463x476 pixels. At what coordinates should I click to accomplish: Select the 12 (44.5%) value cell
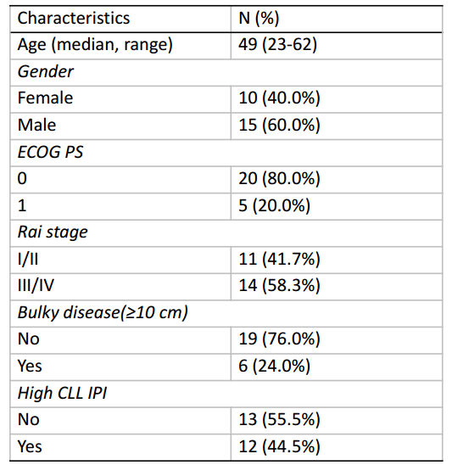tap(279, 446)
